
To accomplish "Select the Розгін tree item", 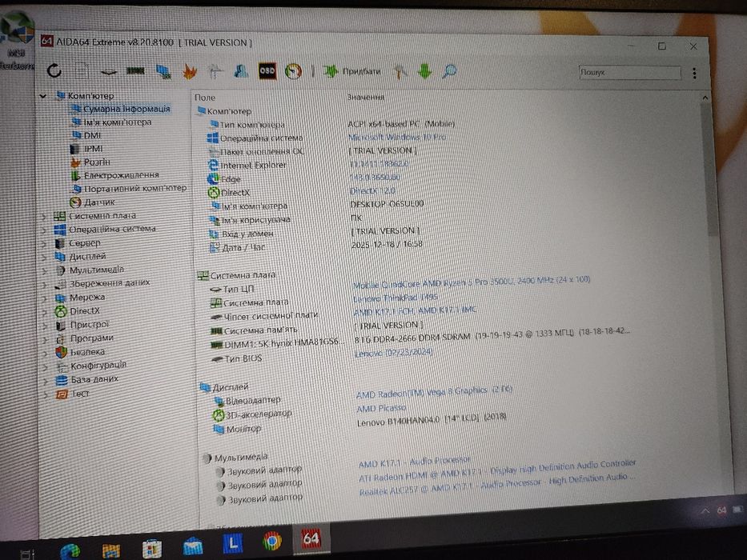I will pyautogui.click(x=90, y=162).
